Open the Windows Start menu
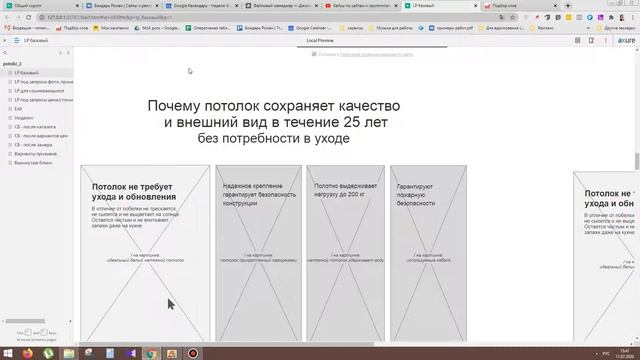The height and width of the screenshot is (360, 640). (x=8, y=353)
